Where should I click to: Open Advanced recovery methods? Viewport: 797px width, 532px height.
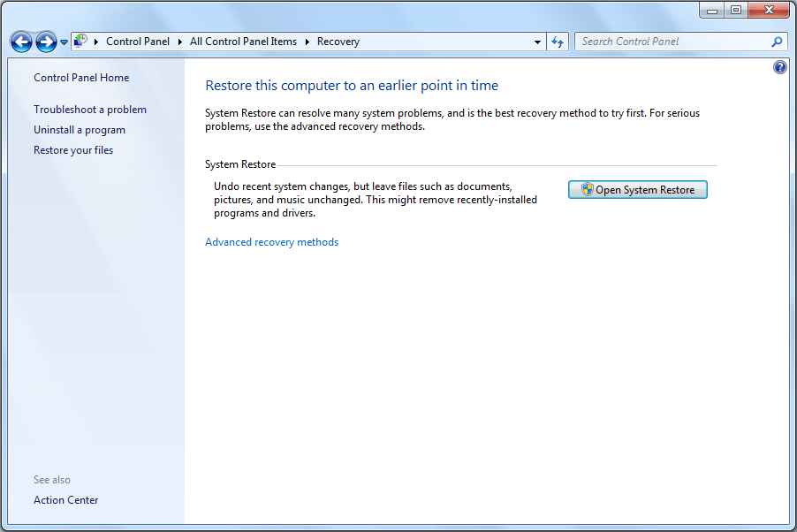271,241
